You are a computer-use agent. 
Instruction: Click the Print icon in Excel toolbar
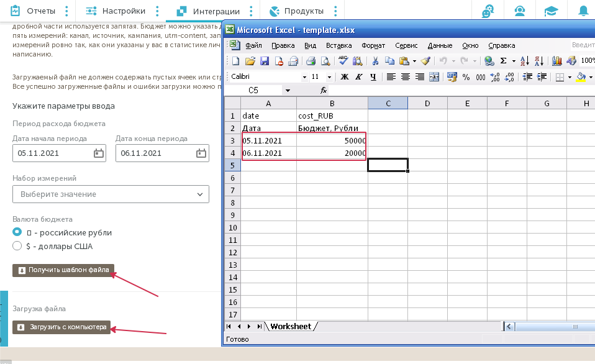(x=311, y=61)
